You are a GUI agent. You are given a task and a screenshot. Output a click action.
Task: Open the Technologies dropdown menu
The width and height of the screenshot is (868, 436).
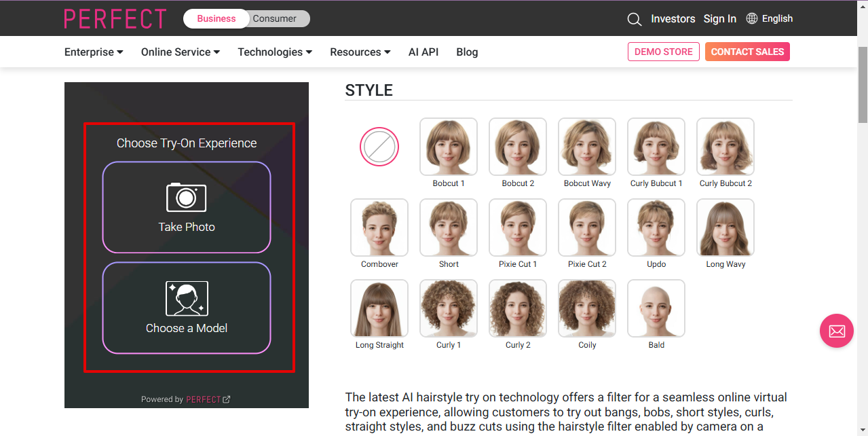pyautogui.click(x=275, y=52)
